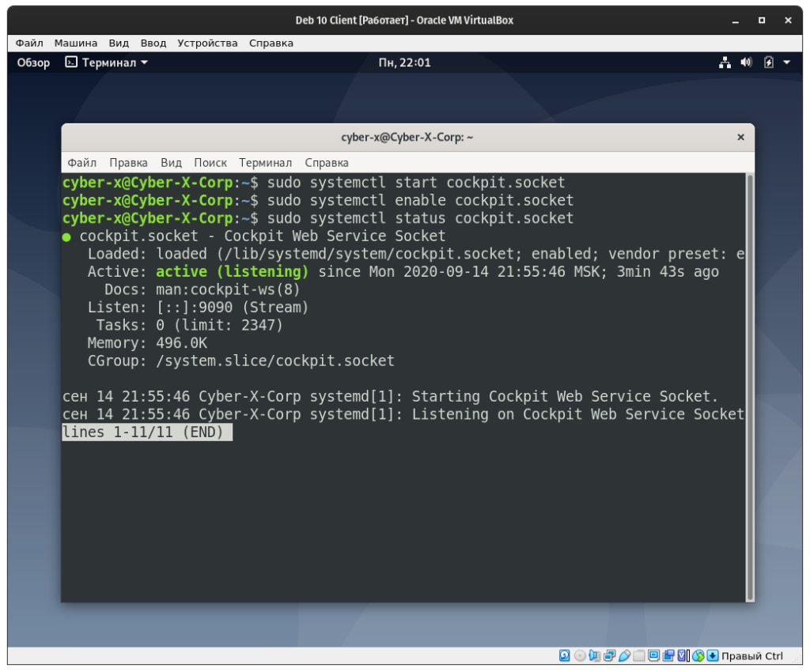This screenshot has height=672, width=810.
Task: Click the terminal vertical scrollbar
Action: [x=750, y=386]
